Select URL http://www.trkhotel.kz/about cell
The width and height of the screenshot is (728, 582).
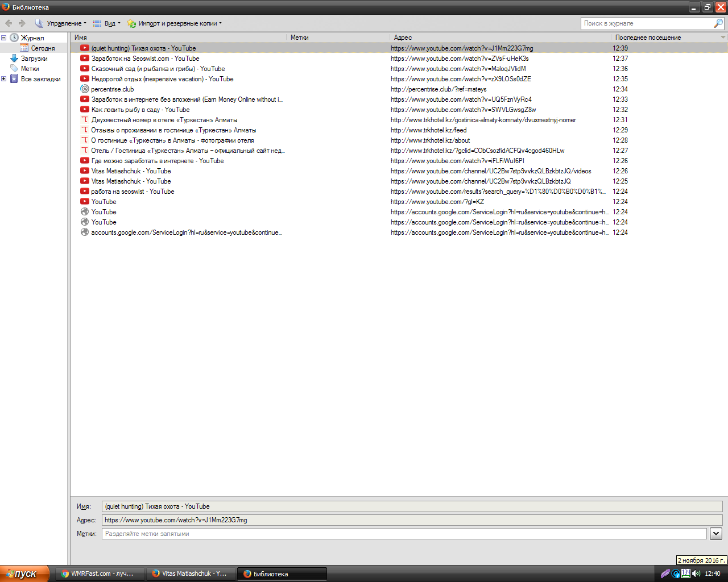pyautogui.click(x=430, y=140)
